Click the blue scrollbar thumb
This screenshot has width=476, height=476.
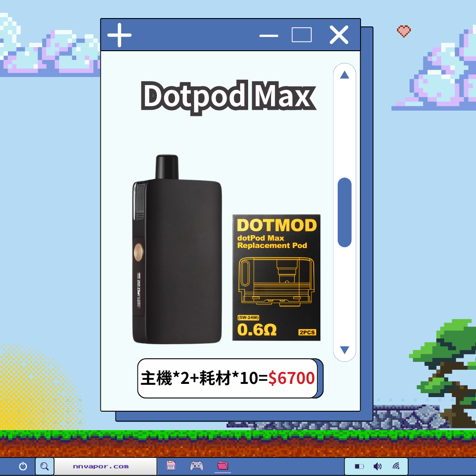345,212
